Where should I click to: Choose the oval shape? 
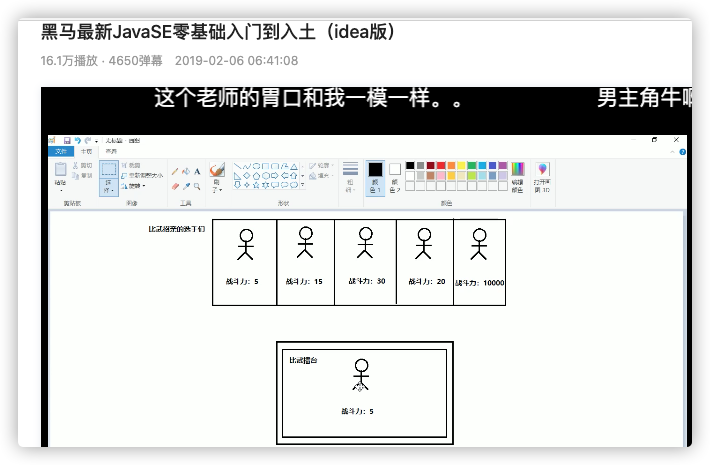[x=256, y=166]
